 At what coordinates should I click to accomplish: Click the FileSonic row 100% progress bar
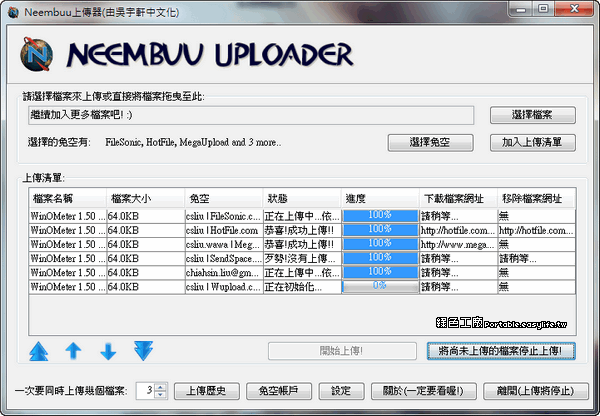(x=380, y=216)
